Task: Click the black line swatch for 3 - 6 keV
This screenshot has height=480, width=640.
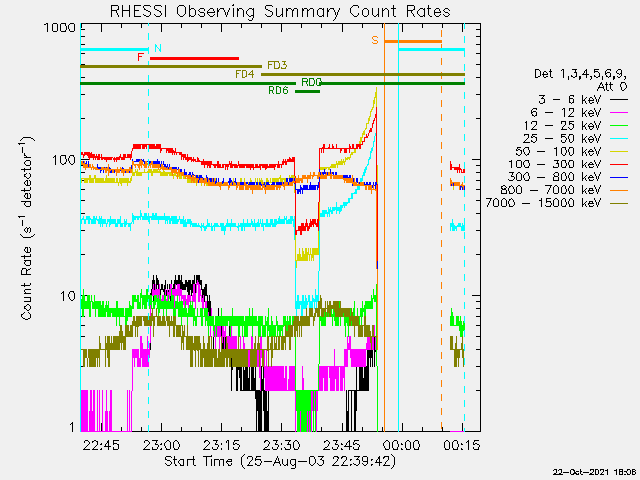Action: (x=619, y=99)
